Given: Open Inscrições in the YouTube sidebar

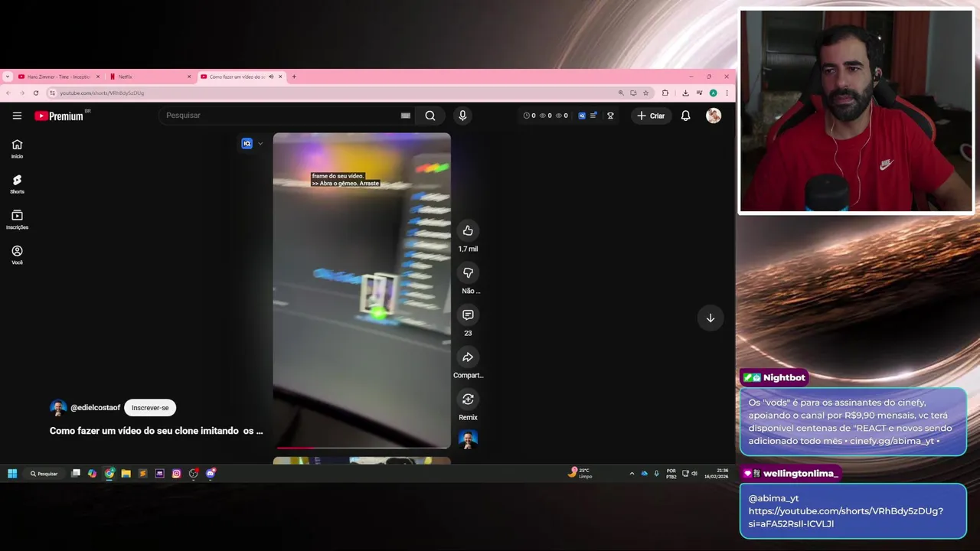Looking at the screenshot, I should (x=17, y=220).
